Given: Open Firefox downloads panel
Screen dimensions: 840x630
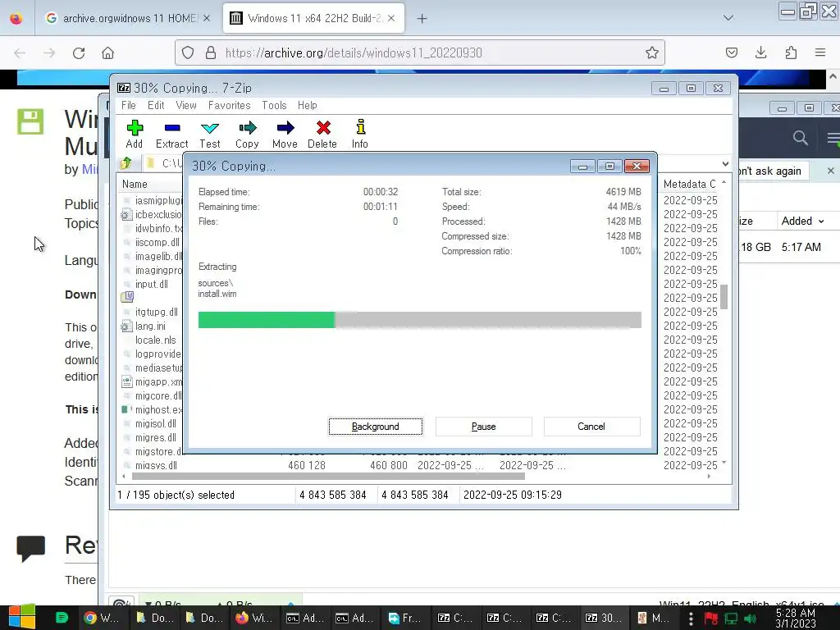Looking at the screenshot, I should click(760, 52).
